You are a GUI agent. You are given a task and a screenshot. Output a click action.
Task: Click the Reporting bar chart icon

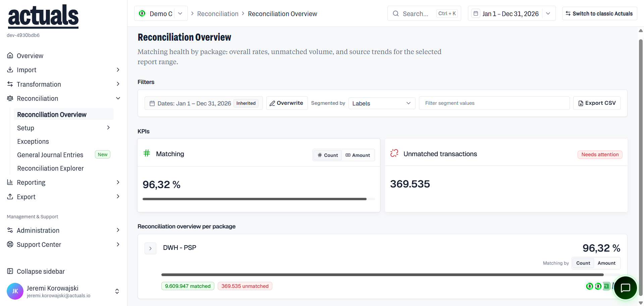(10, 182)
